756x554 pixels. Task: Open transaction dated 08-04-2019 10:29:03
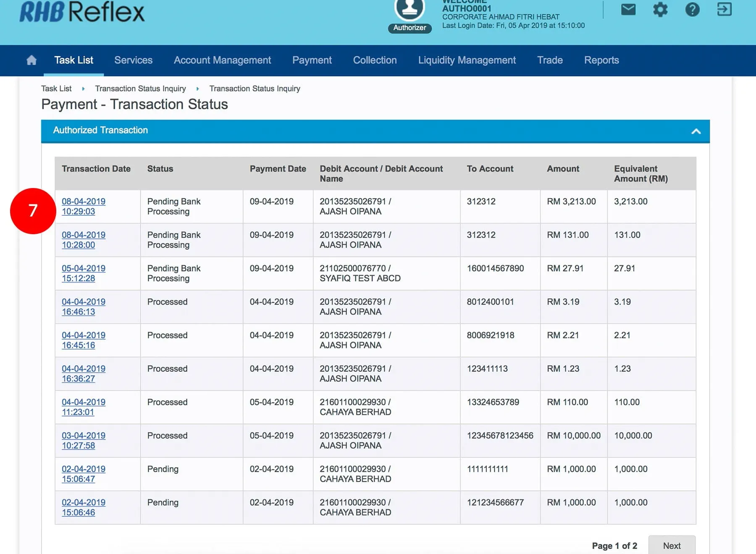(x=83, y=206)
